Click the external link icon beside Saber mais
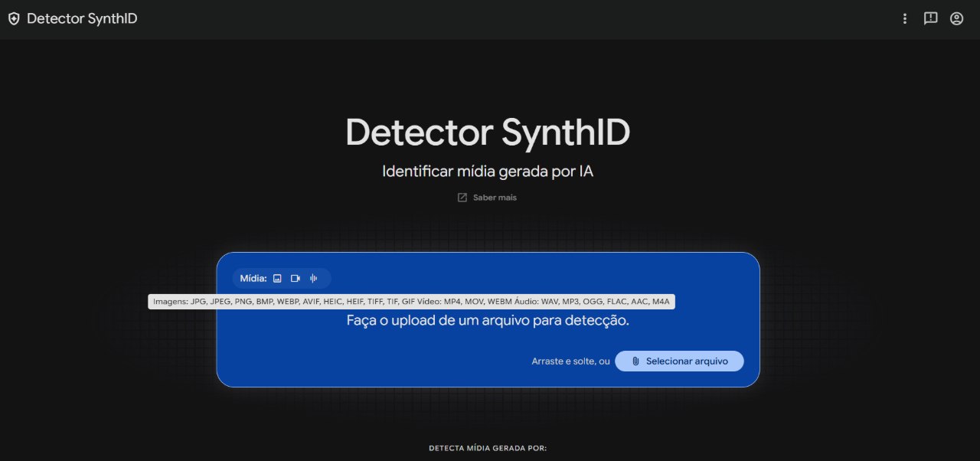Viewport: 980px width, 461px height. tap(462, 198)
